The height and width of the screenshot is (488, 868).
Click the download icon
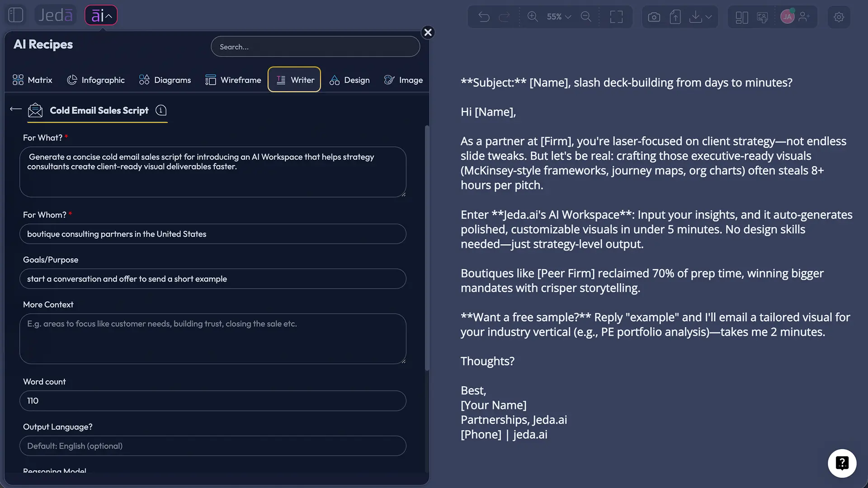pyautogui.click(x=696, y=17)
